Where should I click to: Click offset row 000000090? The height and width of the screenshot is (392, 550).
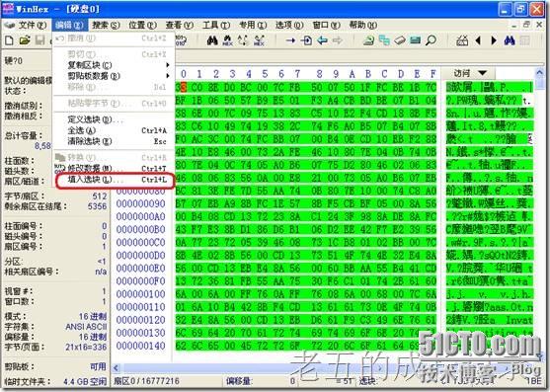(x=140, y=203)
